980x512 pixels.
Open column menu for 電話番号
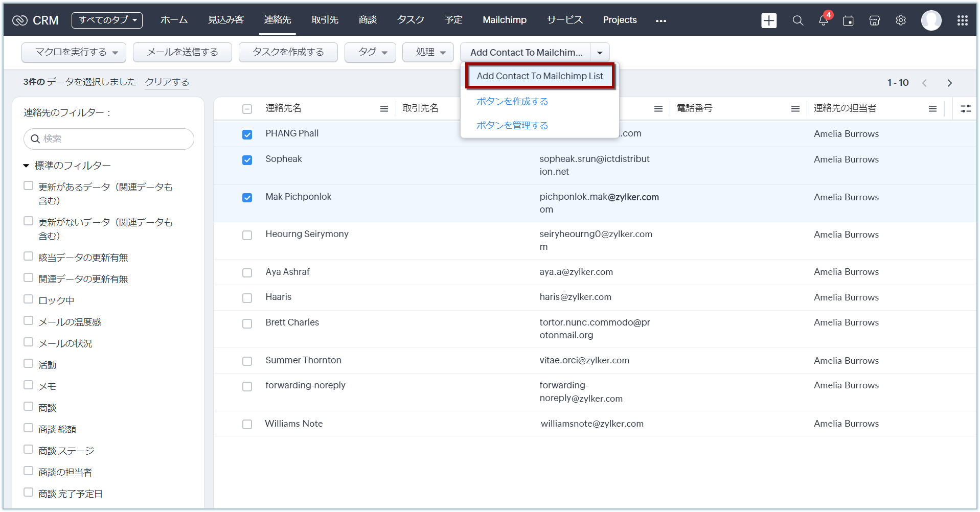[x=795, y=109]
